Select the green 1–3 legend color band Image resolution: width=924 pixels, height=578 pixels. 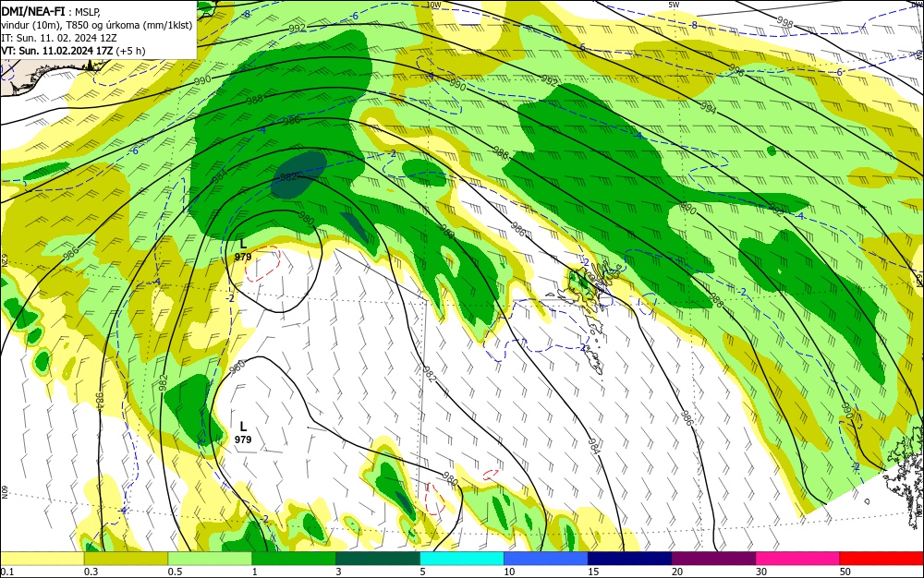point(294,559)
